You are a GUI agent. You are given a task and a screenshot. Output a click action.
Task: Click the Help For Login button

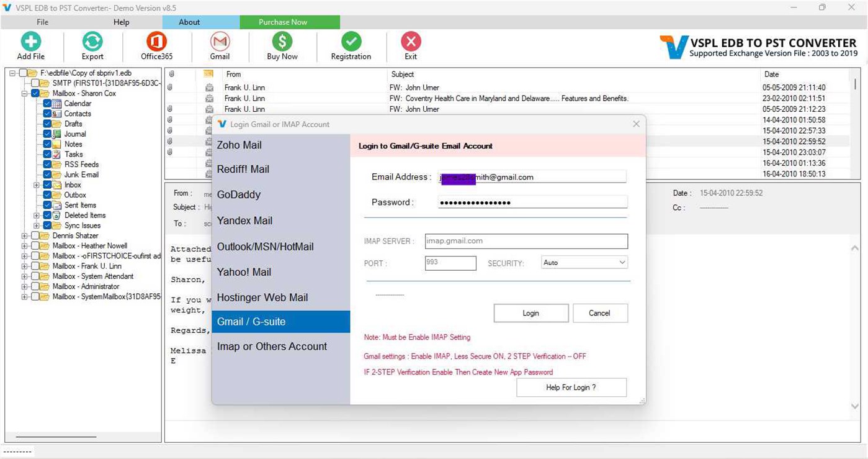pyautogui.click(x=571, y=387)
